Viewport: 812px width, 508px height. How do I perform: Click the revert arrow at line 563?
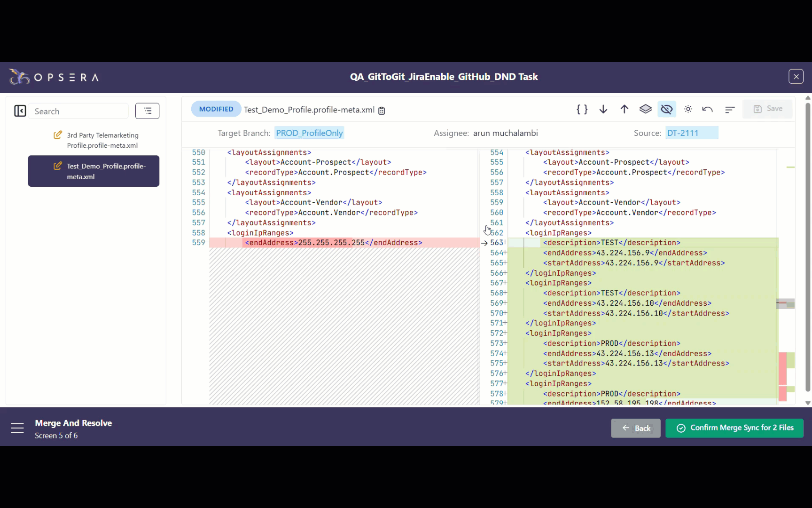click(x=484, y=243)
